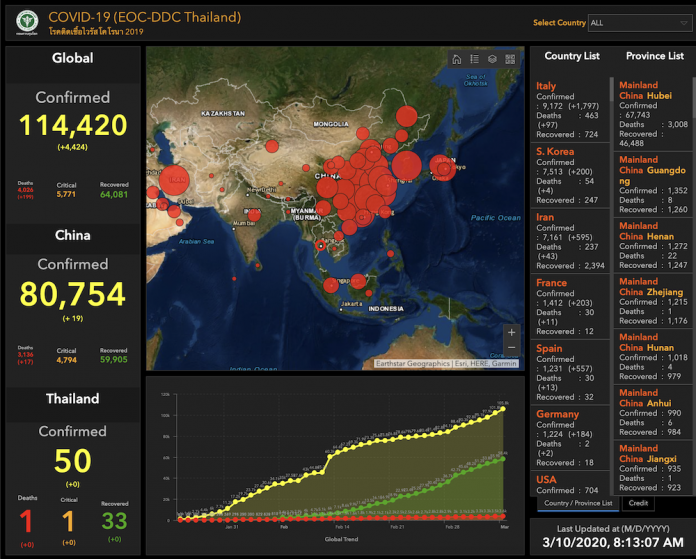Click the Global recovered value 64,081
This screenshot has width=696, height=559.
tap(114, 194)
